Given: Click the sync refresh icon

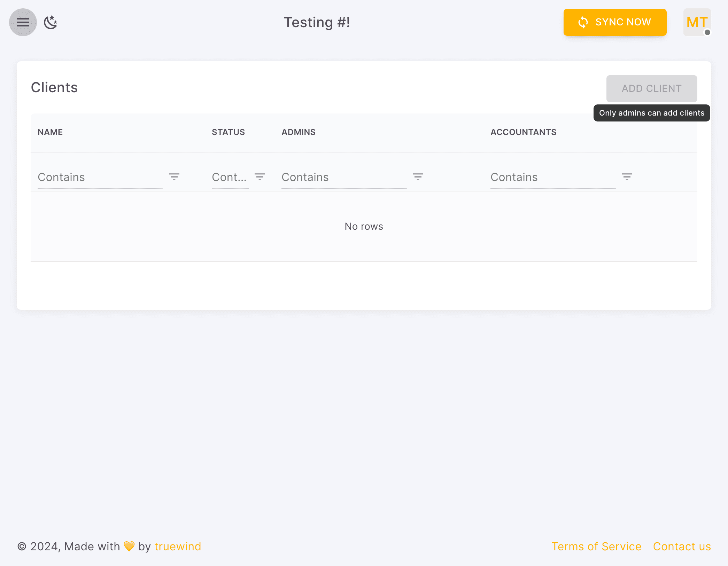Looking at the screenshot, I should (x=583, y=22).
